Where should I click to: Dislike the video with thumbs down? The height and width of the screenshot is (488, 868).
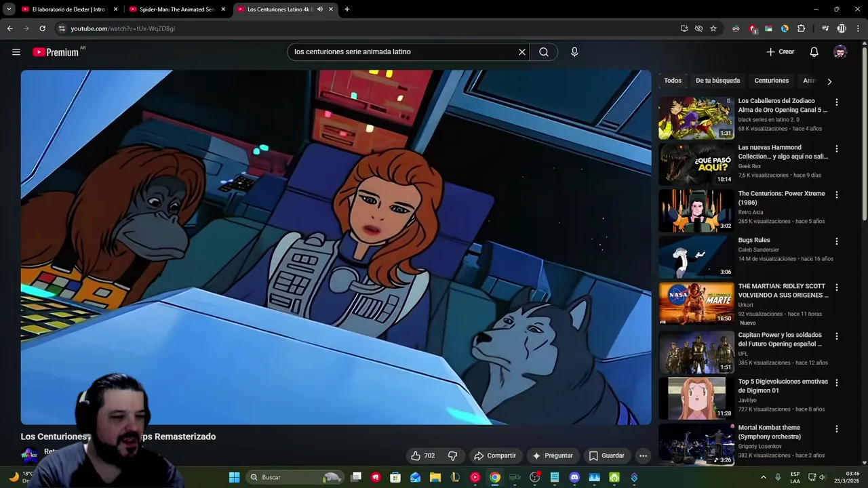pos(453,455)
